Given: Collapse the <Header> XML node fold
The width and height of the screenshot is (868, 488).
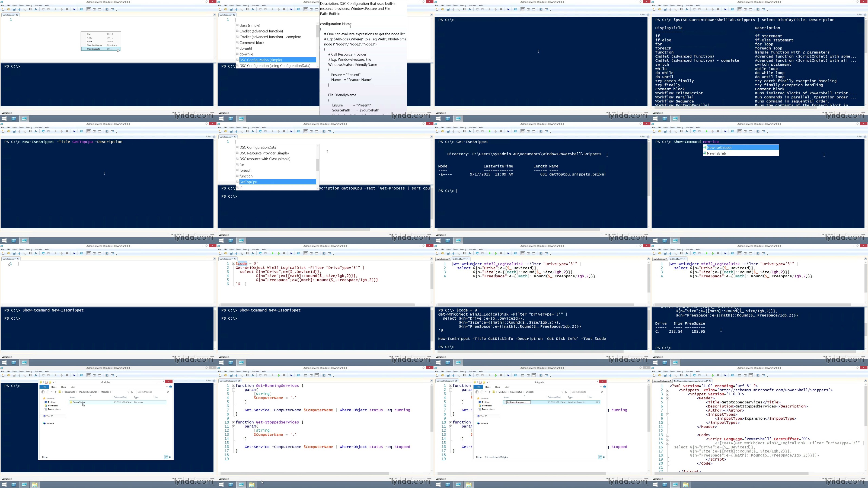Looking at the screenshot, I should pos(667,398).
